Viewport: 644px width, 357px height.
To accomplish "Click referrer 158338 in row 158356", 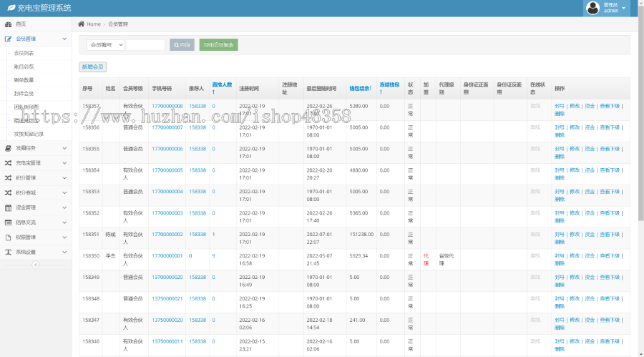I will [x=197, y=127].
